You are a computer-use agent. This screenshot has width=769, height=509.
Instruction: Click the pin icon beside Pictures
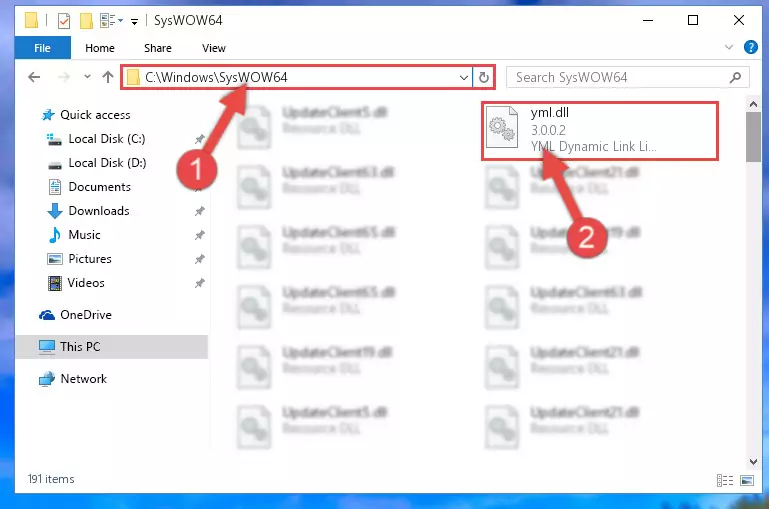point(200,259)
